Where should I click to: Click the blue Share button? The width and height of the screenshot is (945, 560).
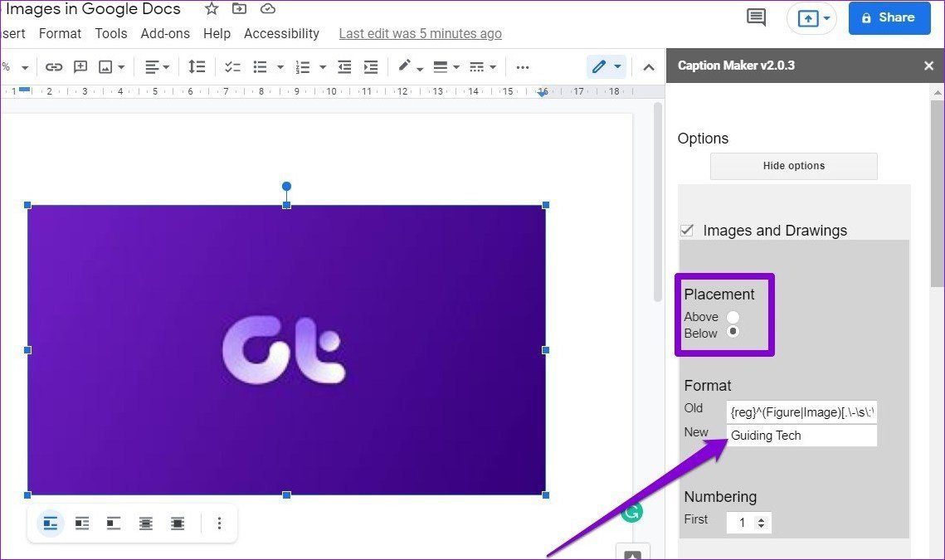[x=889, y=17]
